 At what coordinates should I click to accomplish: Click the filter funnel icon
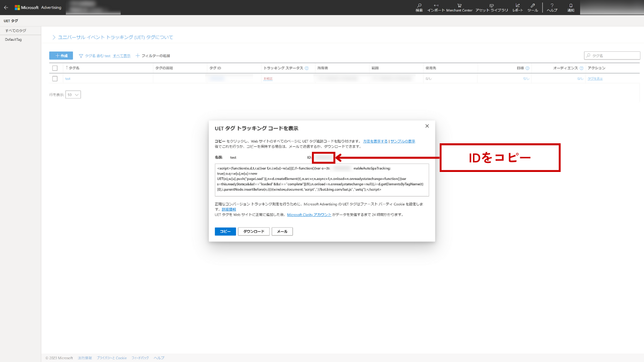(x=80, y=56)
